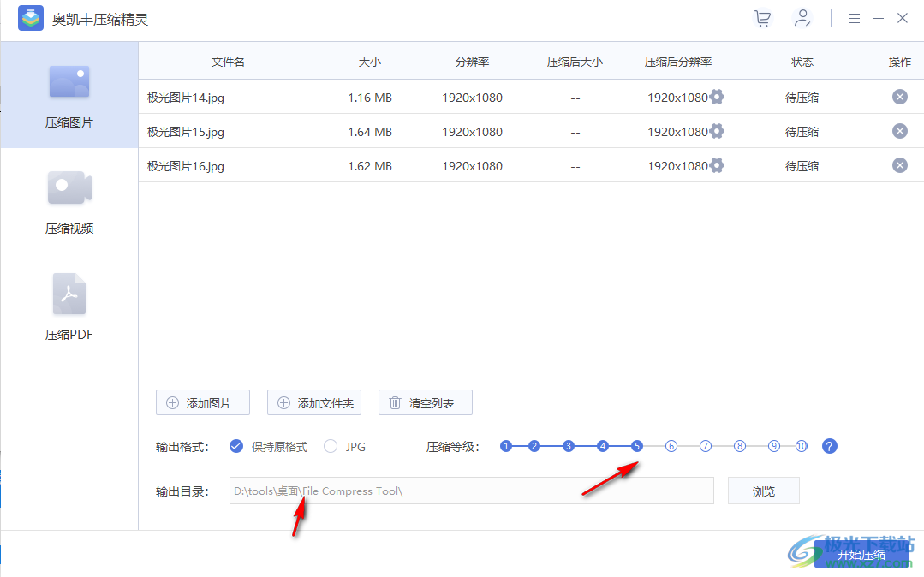Click the 压缩后分辨率 column header
The image size is (924, 577).
(x=678, y=62)
